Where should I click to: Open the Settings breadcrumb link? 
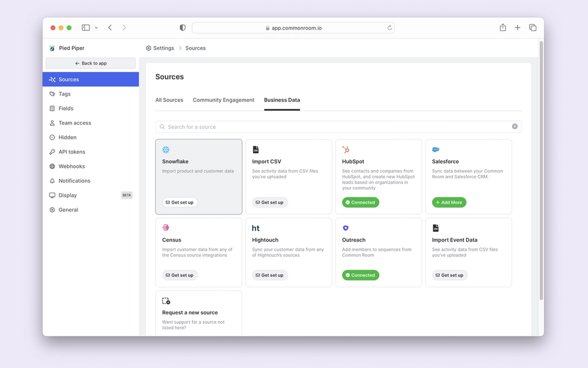[163, 48]
